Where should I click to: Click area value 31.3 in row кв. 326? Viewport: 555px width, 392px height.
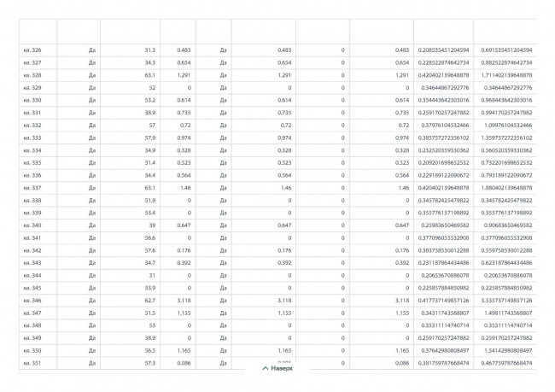[x=150, y=50]
